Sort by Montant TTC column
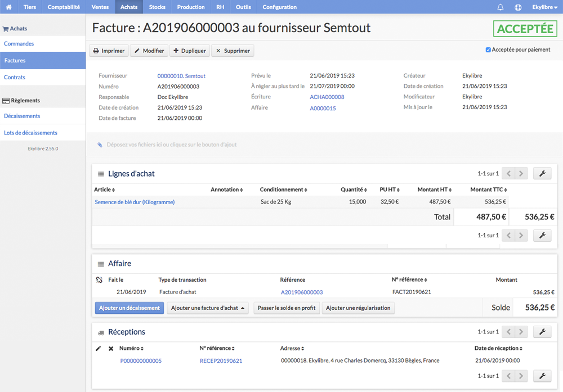Viewport: 563px width, 392px height. [x=489, y=190]
